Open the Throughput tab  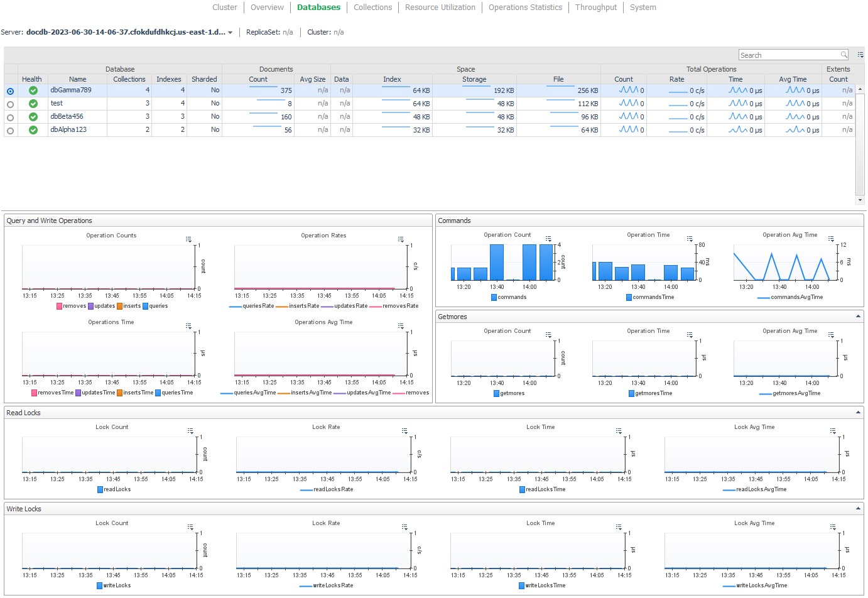pos(595,8)
